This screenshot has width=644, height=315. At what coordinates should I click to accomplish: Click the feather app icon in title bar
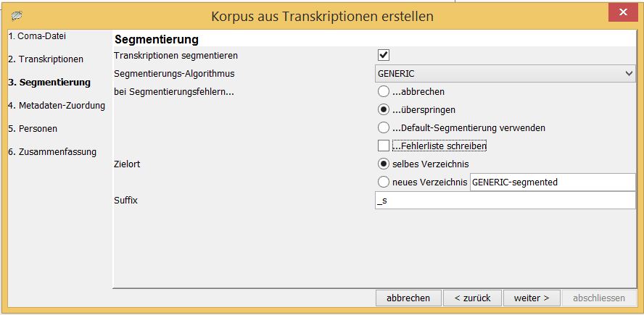(x=17, y=16)
